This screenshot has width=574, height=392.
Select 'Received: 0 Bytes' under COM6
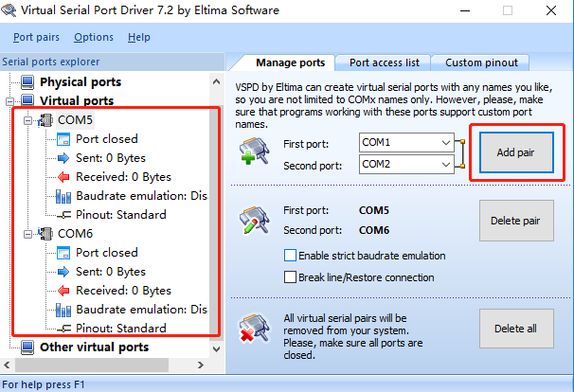[124, 291]
